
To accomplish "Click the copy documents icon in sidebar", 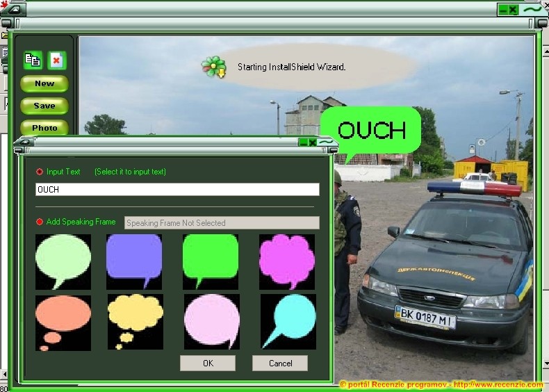I will point(33,60).
